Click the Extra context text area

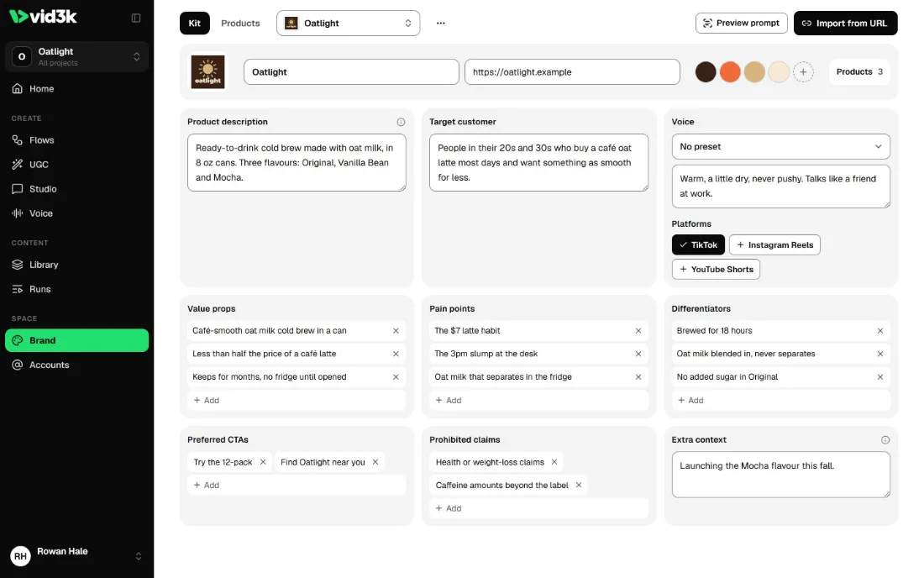[781, 475]
